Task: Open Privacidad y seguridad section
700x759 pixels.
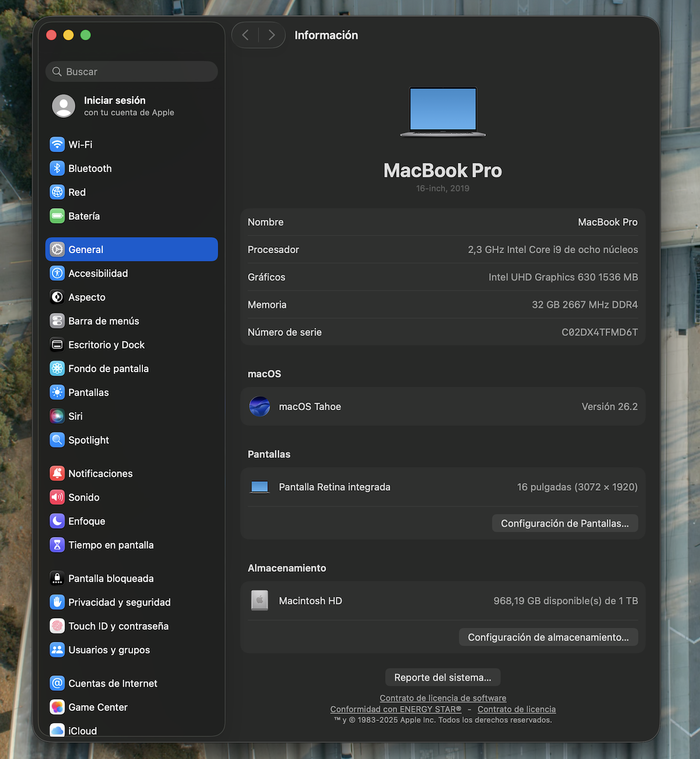Action: [120, 602]
